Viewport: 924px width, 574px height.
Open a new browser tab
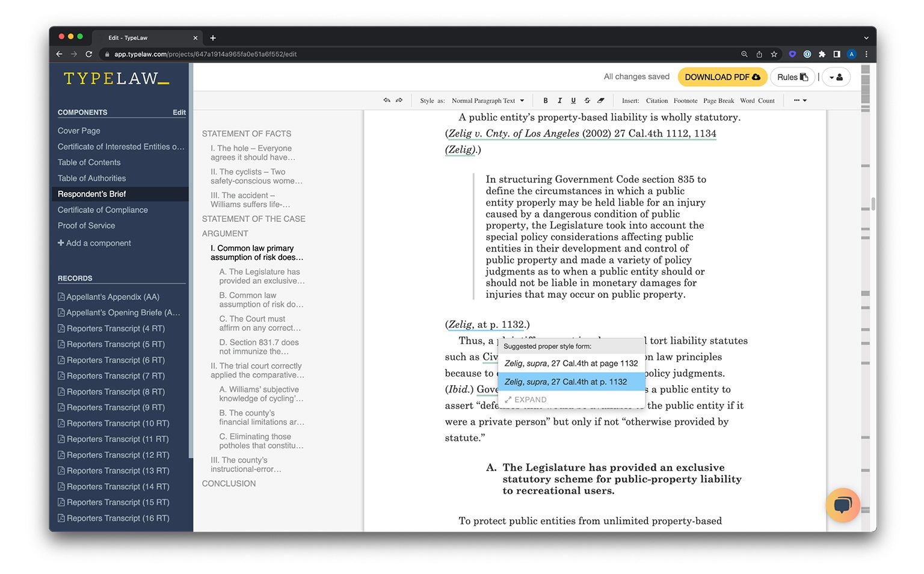[213, 38]
